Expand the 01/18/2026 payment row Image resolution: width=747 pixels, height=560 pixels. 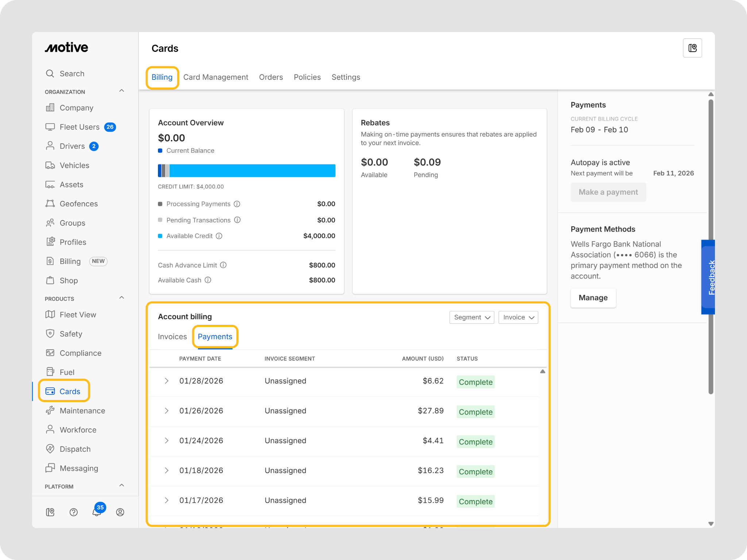[x=167, y=470]
